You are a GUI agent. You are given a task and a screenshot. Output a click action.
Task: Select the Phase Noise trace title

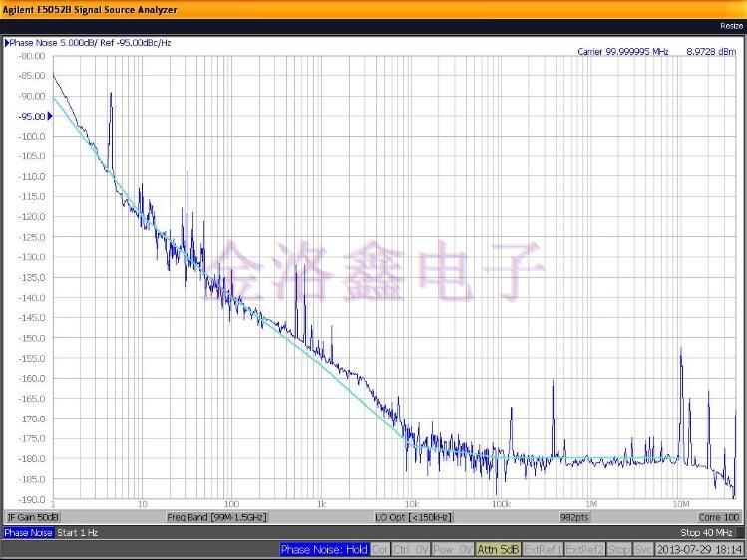[88, 43]
